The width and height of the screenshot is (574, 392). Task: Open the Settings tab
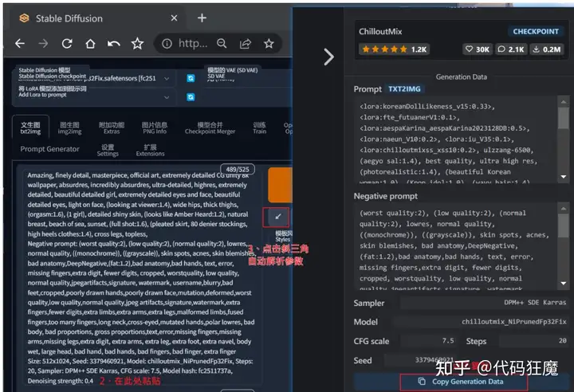[108, 150]
